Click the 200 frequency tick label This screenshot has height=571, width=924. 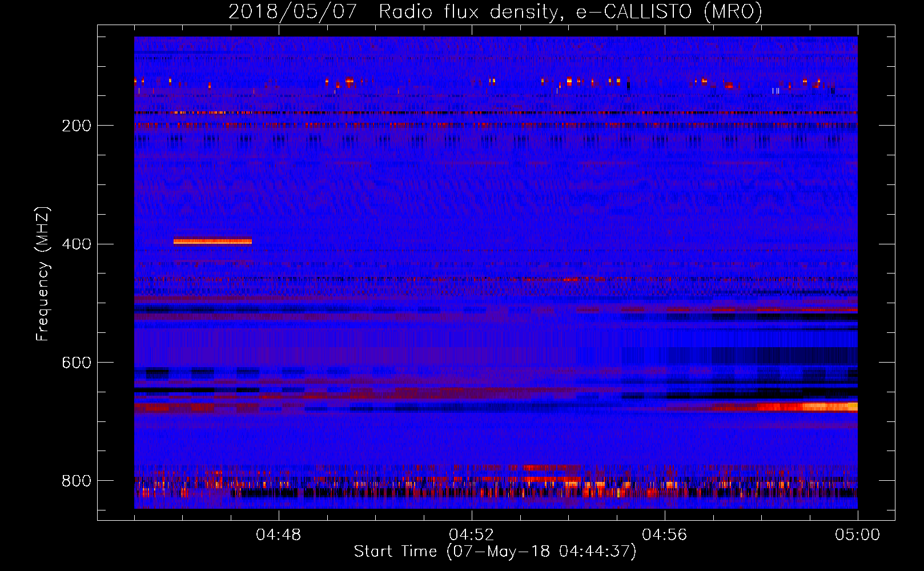pyautogui.click(x=77, y=126)
